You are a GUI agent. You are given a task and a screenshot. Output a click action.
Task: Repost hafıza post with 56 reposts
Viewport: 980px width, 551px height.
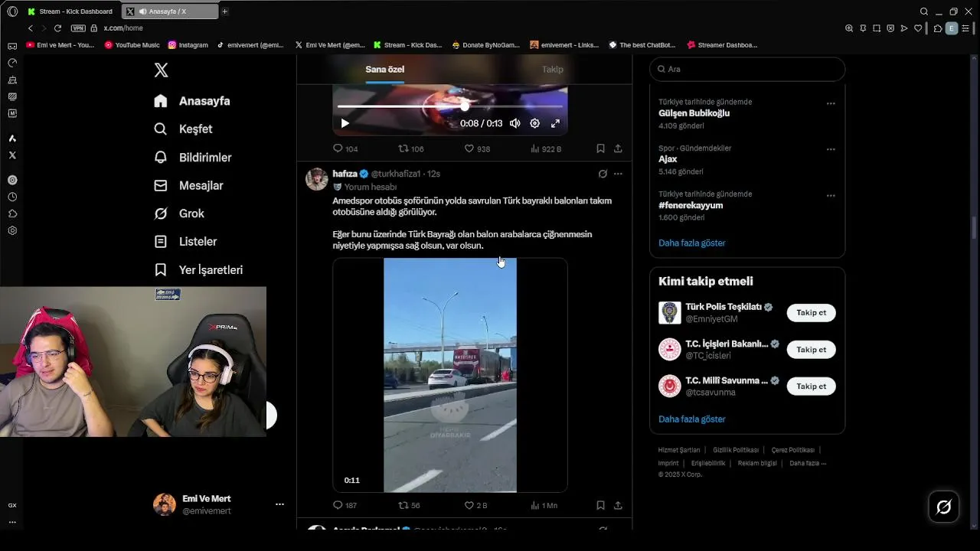tap(410, 505)
